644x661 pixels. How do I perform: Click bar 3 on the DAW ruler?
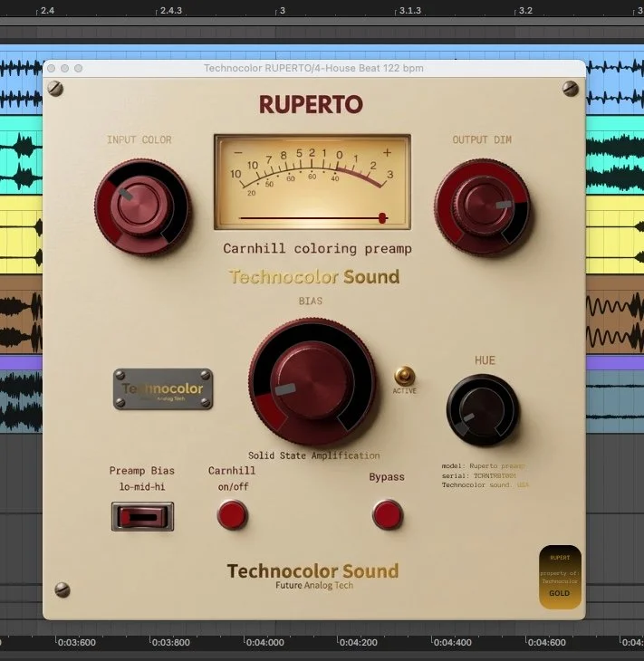coord(282,11)
